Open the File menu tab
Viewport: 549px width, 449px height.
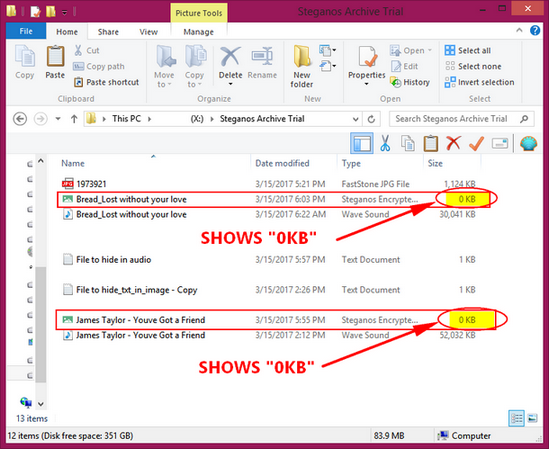pyautogui.click(x=26, y=32)
